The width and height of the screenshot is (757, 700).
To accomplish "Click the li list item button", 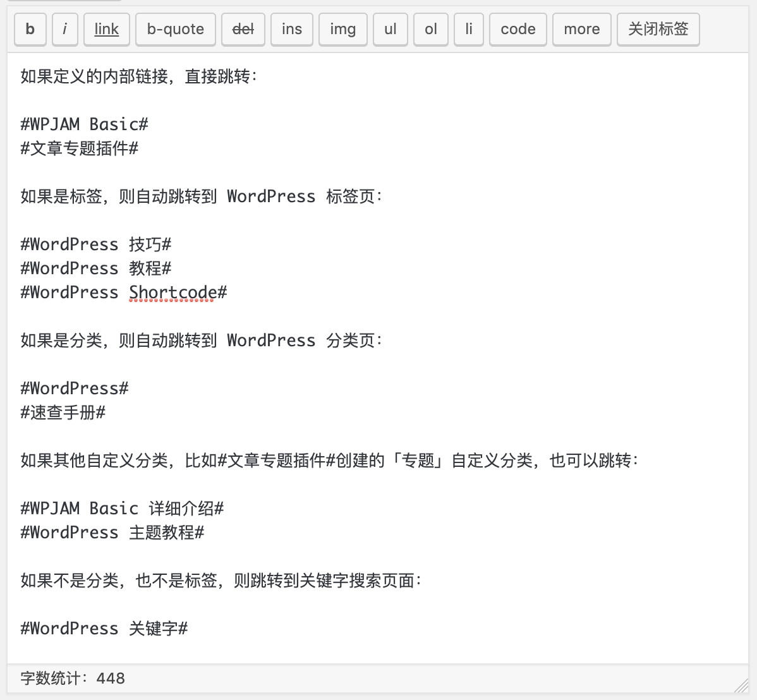I will [x=468, y=30].
